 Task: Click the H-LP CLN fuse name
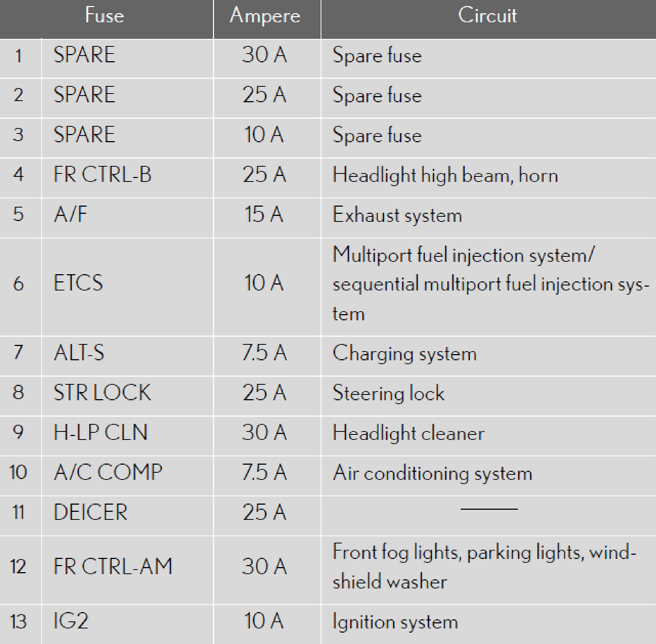[100, 433]
